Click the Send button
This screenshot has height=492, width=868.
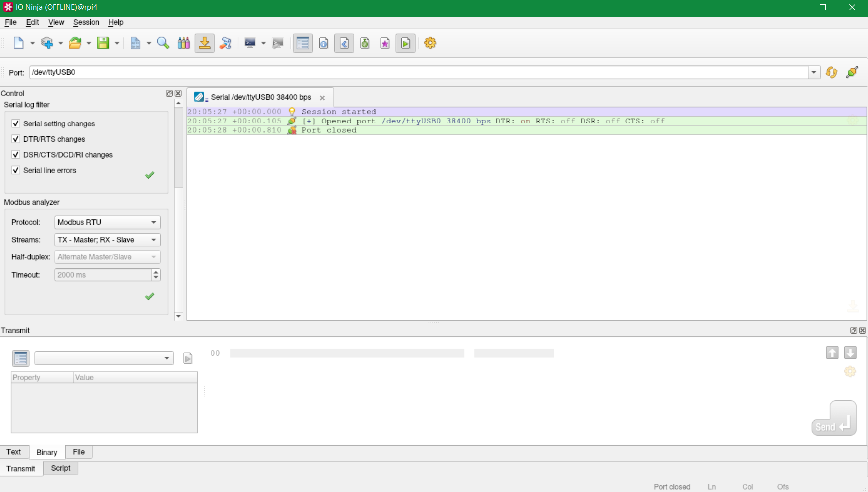tap(834, 418)
